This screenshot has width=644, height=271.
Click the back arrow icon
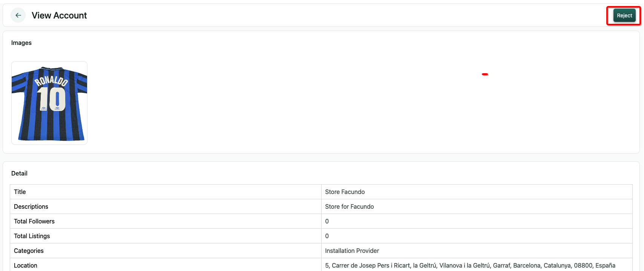(18, 15)
